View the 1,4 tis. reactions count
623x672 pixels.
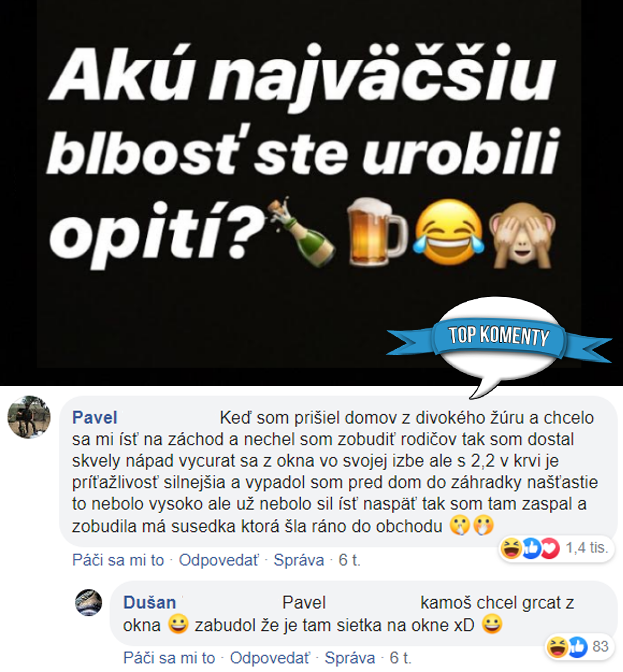(587, 548)
